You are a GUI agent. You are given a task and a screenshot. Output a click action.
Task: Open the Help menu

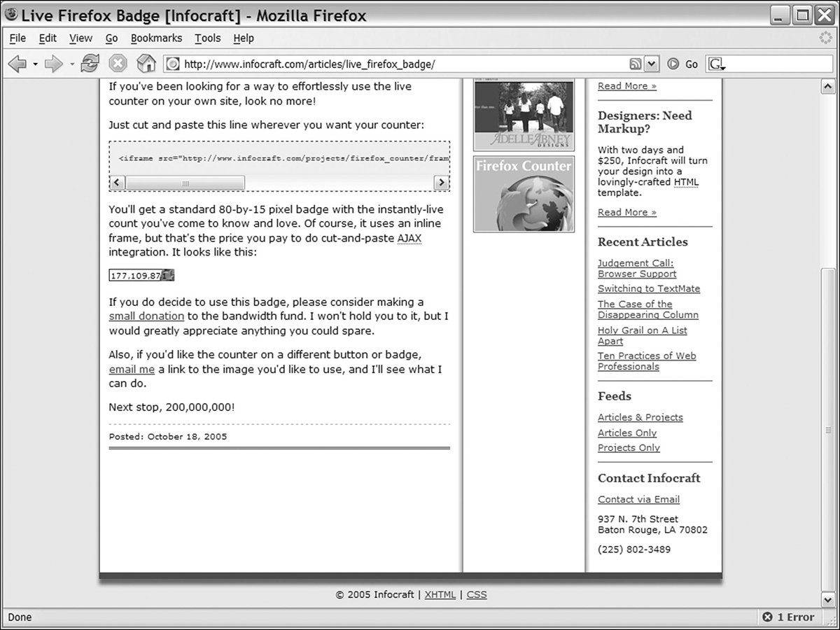point(244,38)
